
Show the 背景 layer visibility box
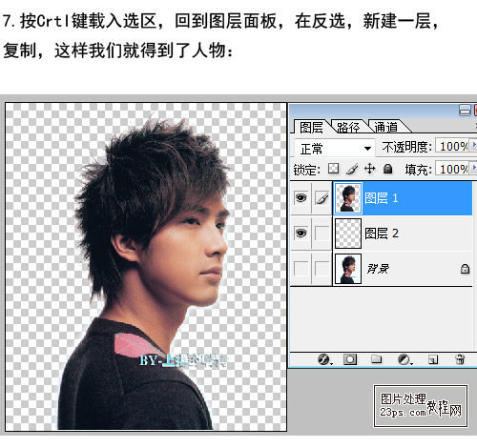coord(301,268)
